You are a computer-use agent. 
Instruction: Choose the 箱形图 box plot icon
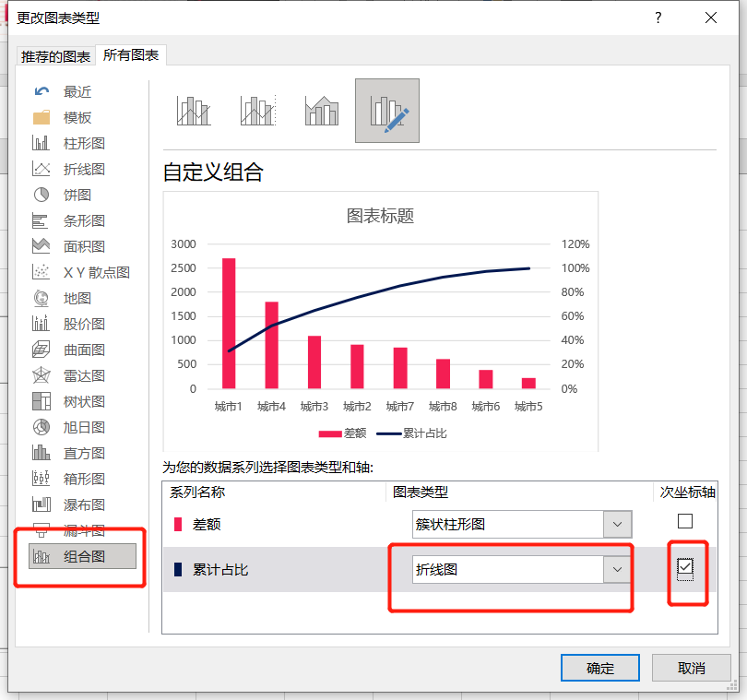click(x=41, y=479)
